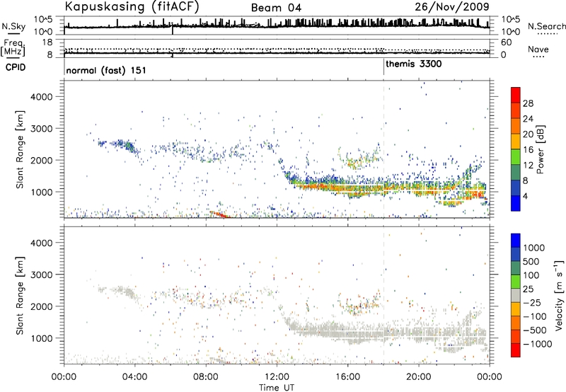Click the "20:00" time axis tick
The width and height of the screenshot is (566, 392).
click(418, 377)
